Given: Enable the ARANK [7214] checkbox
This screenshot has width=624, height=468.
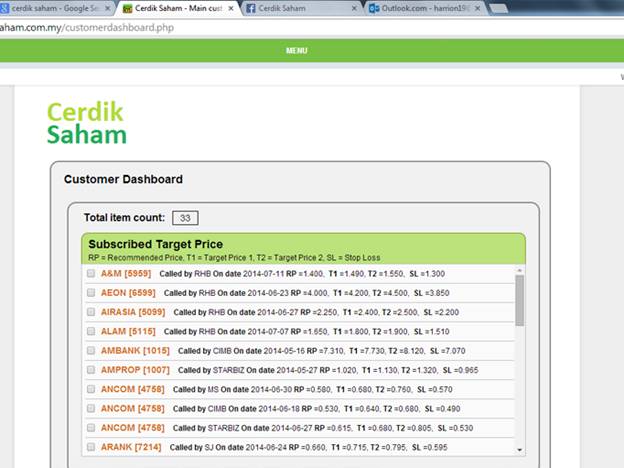Looking at the screenshot, I should pyautogui.click(x=91, y=447).
